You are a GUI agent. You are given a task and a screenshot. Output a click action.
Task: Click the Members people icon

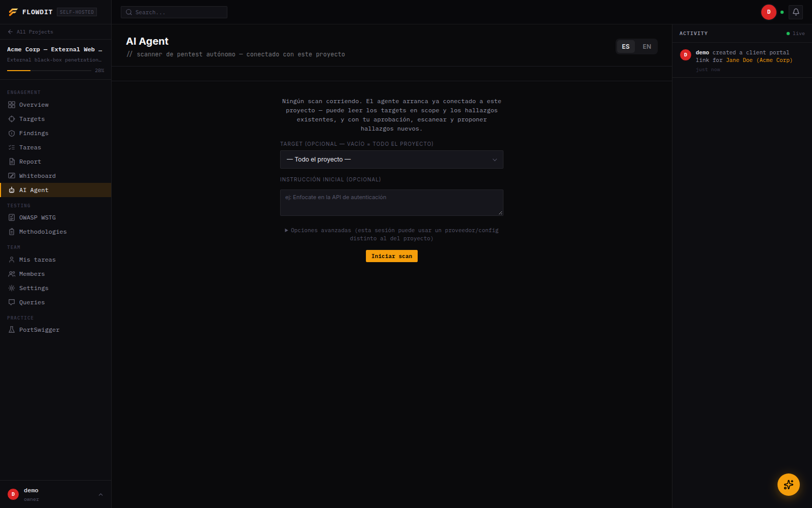pyautogui.click(x=12, y=274)
